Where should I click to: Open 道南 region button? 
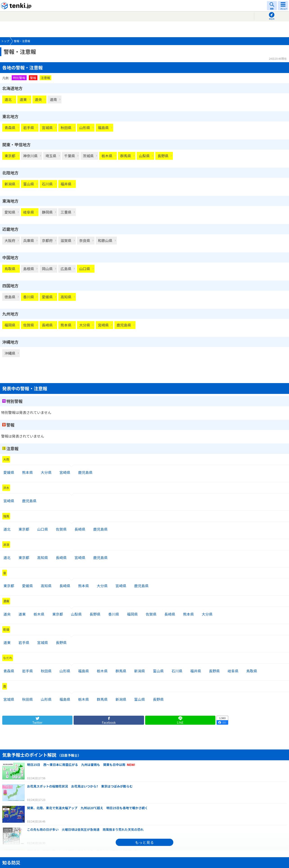pyautogui.click(x=54, y=100)
